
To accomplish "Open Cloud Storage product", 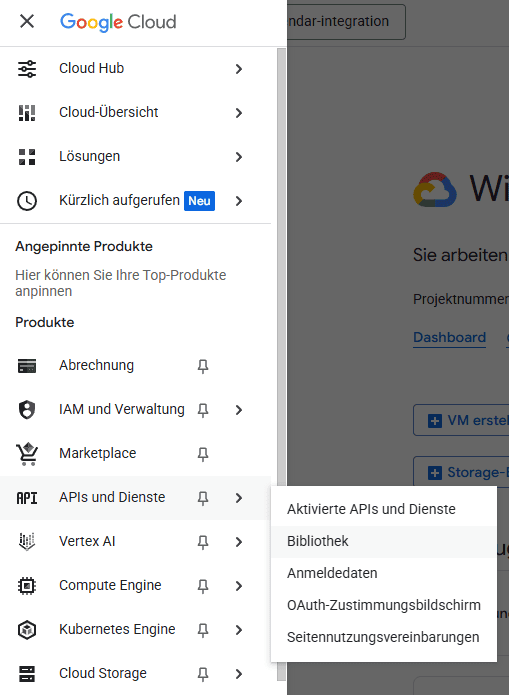I will coord(135,674).
